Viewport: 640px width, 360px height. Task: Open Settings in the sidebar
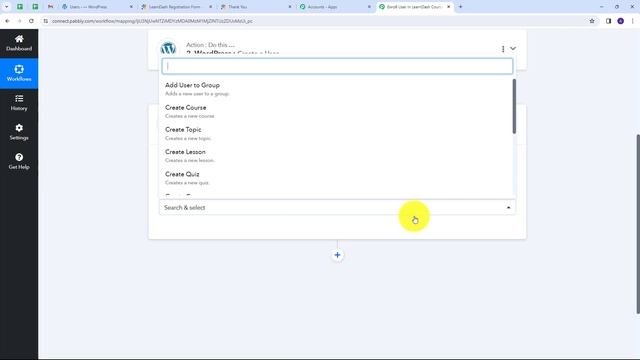[19, 132]
